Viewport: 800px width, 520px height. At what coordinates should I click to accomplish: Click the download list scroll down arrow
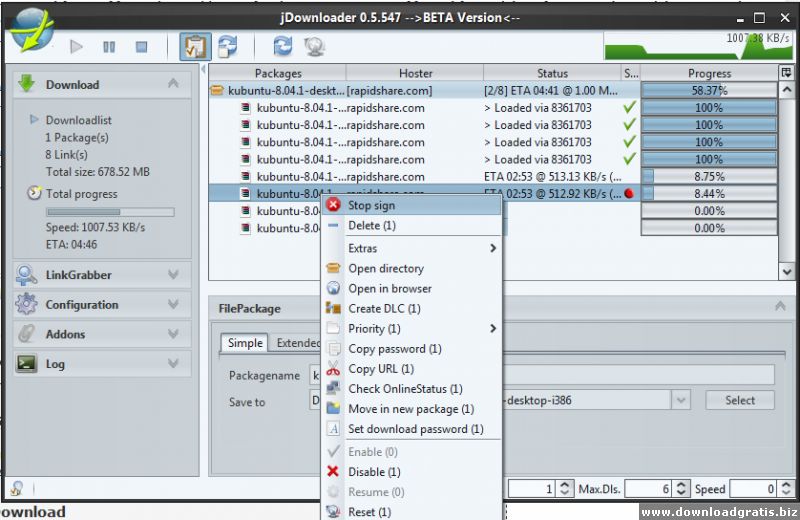pos(786,272)
